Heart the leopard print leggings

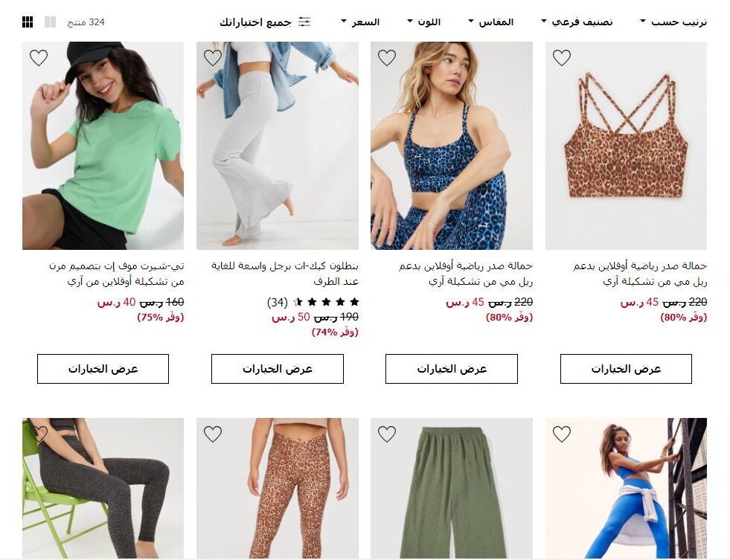[213, 434]
